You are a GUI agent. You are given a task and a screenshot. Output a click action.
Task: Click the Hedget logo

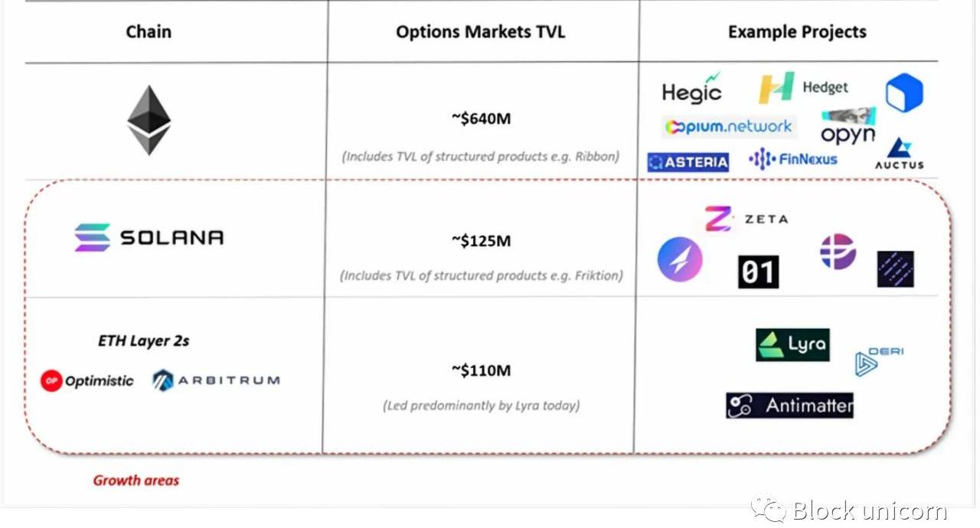coord(803,88)
